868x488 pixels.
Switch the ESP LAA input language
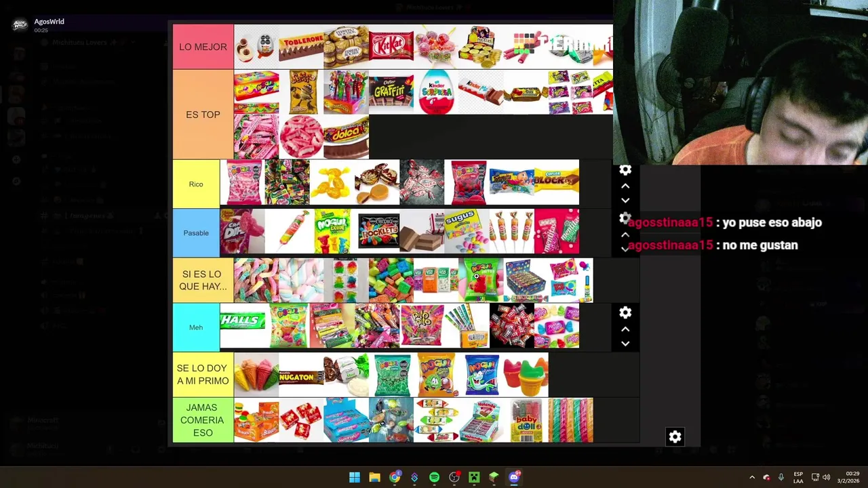pos(798,477)
